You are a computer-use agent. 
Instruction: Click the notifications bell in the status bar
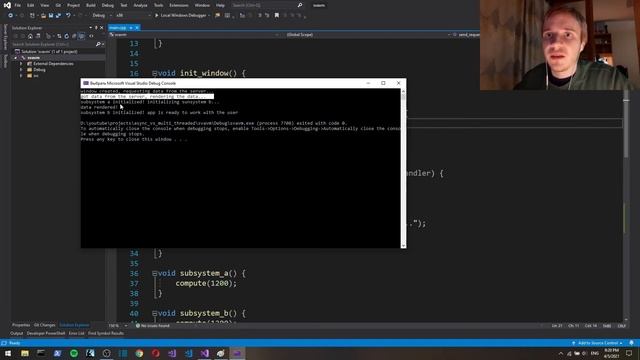point(631,343)
